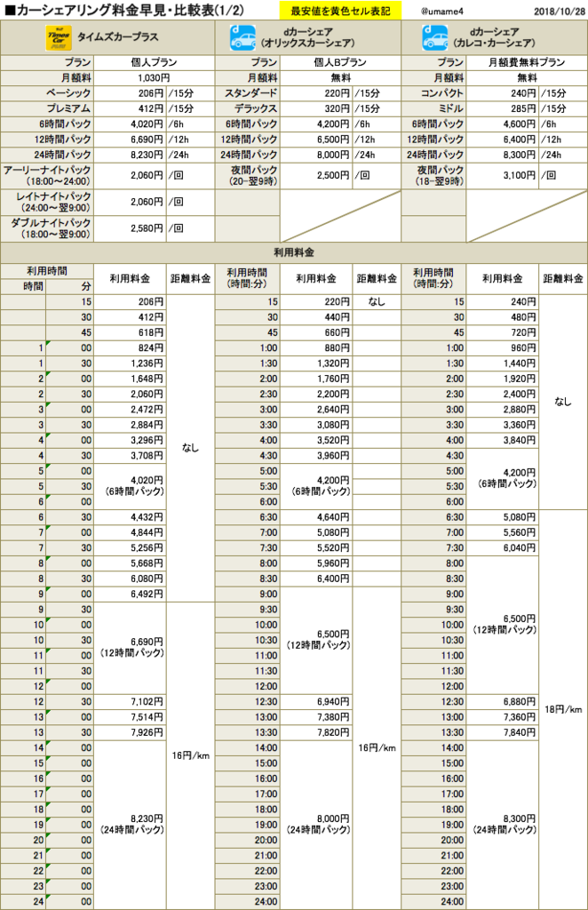Select the 206円 cell for 15 minutes
This screenshot has height=910, width=588.
point(130,302)
